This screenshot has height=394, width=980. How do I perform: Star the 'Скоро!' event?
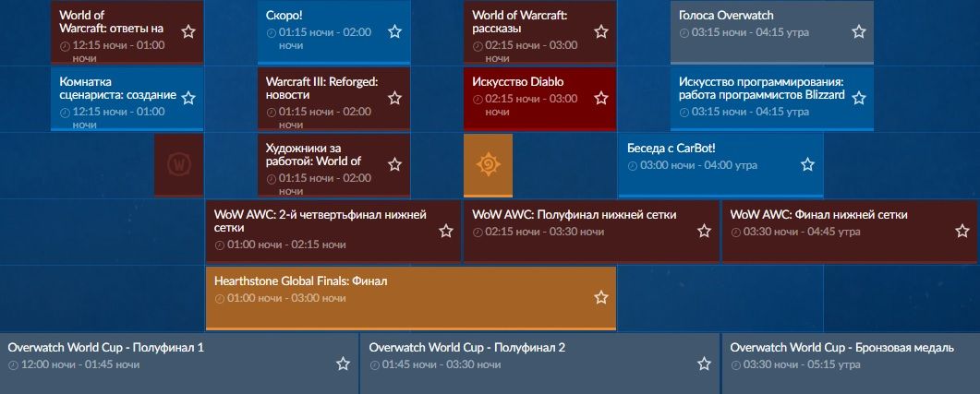(x=394, y=32)
